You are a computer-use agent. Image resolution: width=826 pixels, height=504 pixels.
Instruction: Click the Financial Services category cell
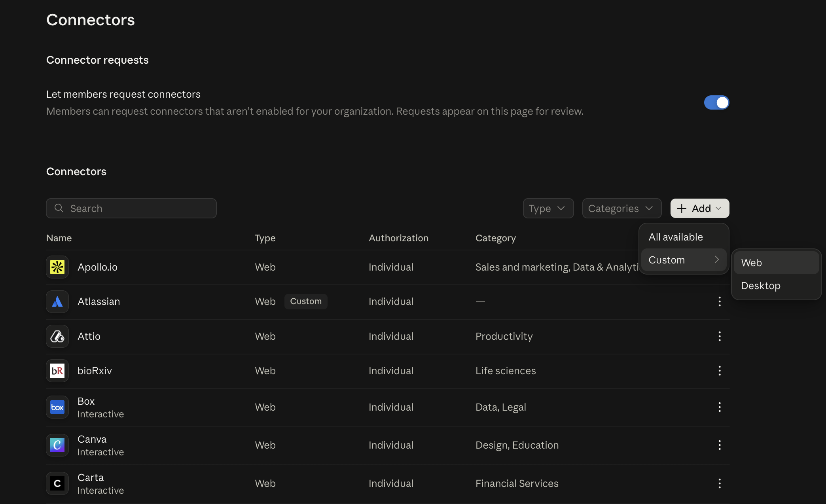pyautogui.click(x=517, y=483)
